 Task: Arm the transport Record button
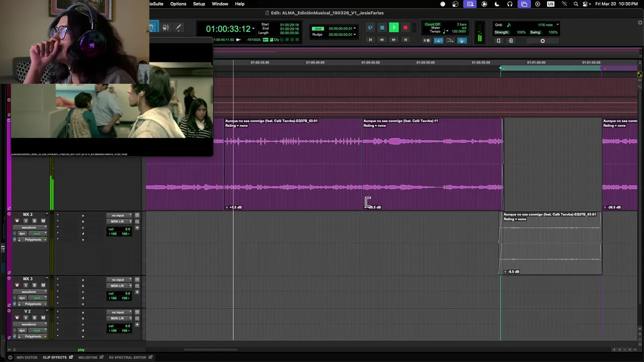(406, 27)
